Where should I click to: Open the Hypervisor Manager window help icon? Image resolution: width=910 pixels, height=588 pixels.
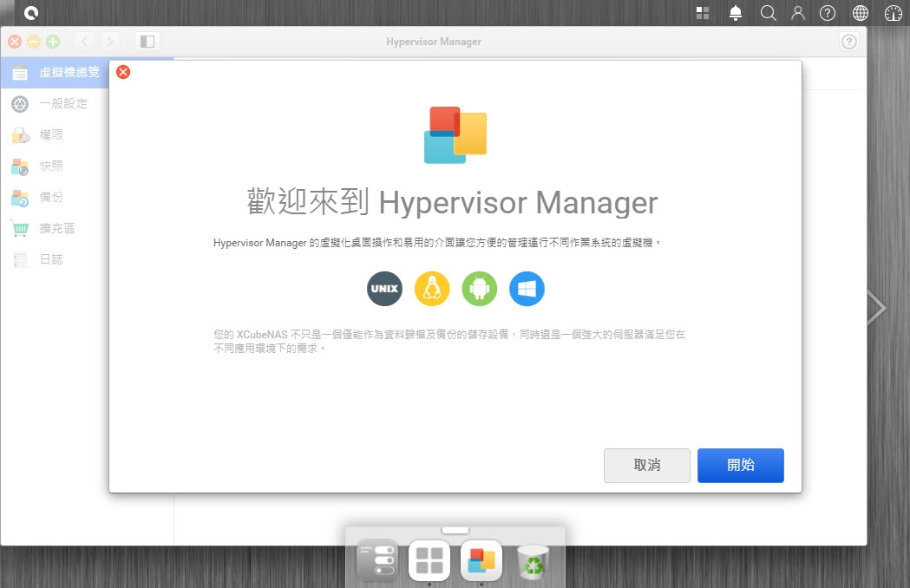click(x=849, y=42)
